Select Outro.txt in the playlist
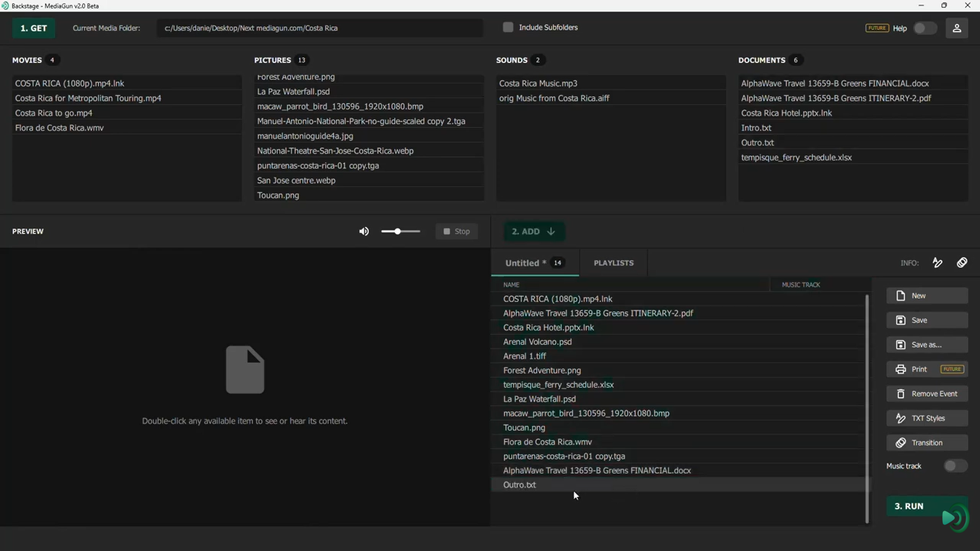Viewport: 980px width, 551px height. click(x=678, y=485)
